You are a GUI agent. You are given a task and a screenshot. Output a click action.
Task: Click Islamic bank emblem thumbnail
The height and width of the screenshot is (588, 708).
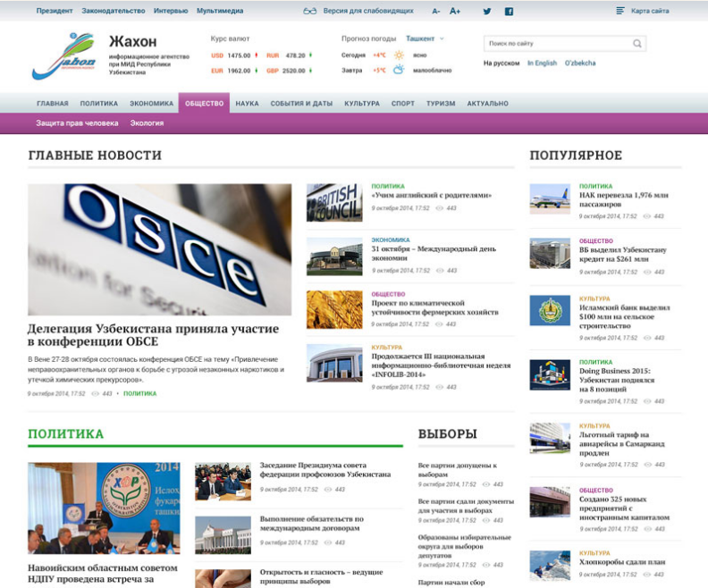550,310
